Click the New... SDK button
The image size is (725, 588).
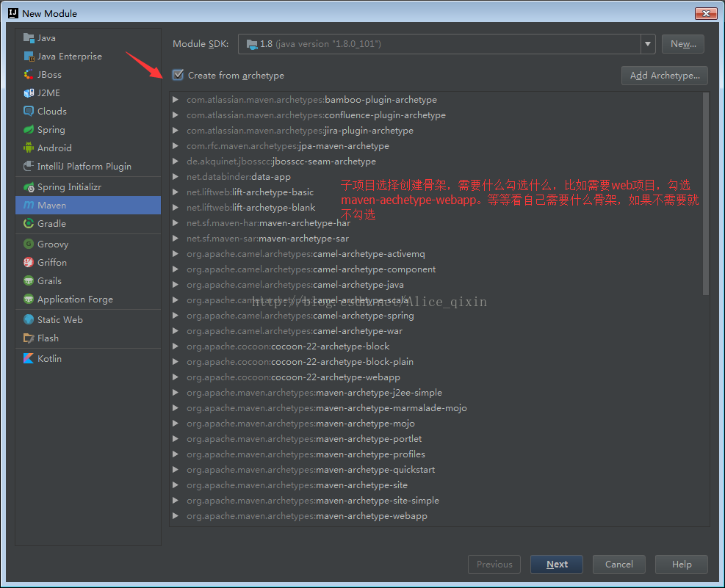683,44
